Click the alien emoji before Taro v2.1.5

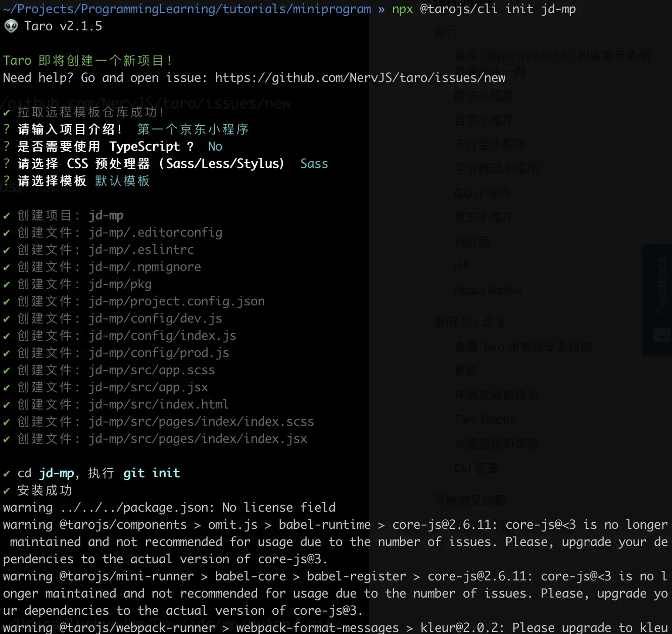click(x=11, y=26)
